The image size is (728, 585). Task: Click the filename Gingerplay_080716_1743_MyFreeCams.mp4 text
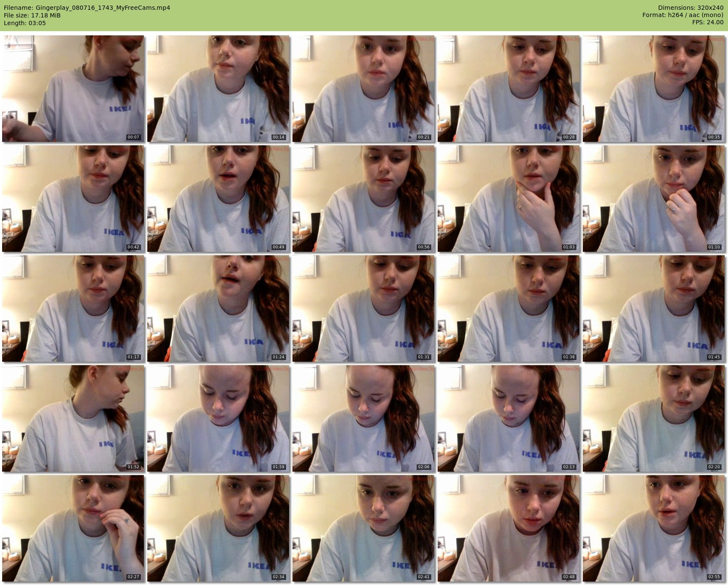103,8
